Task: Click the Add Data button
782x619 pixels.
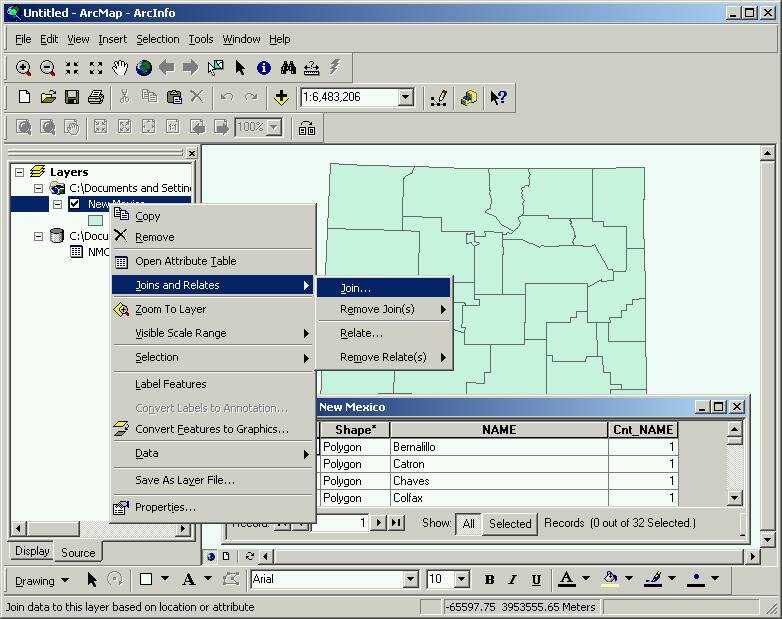Action: click(x=281, y=97)
